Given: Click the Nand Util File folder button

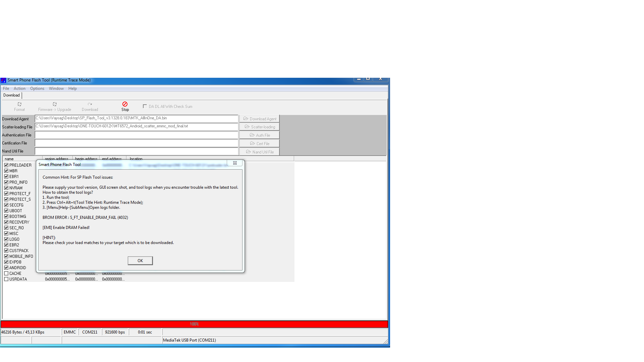Looking at the screenshot, I should 260,152.
